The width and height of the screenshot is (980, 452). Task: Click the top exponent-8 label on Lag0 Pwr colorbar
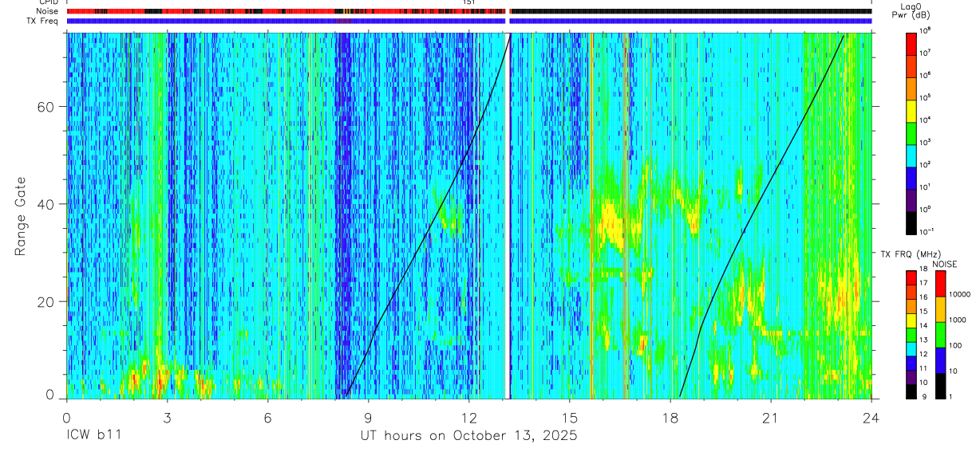click(x=924, y=30)
